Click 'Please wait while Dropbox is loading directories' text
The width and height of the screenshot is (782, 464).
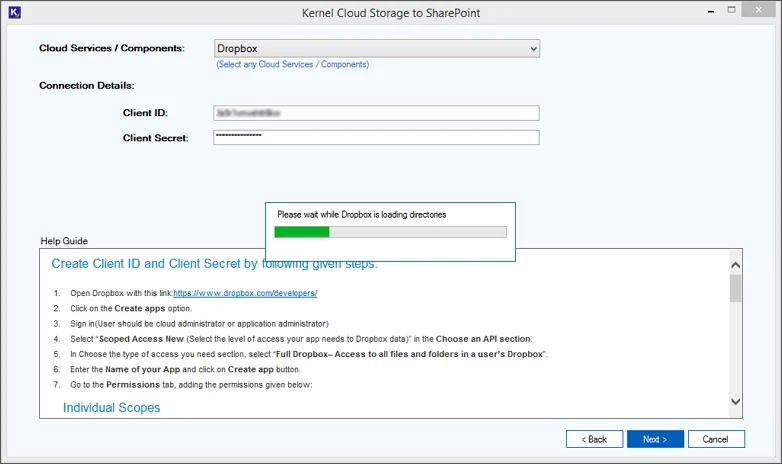coord(362,215)
